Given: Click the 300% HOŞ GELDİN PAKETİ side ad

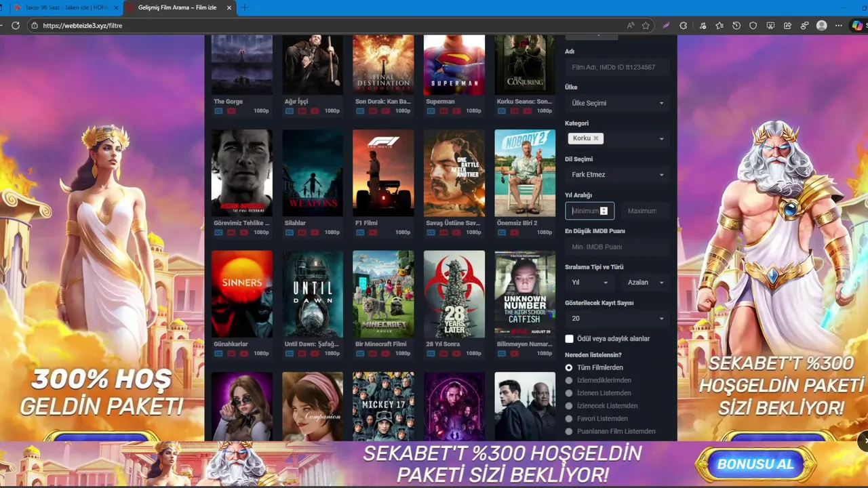Looking at the screenshot, I should pyautogui.click(x=102, y=239).
